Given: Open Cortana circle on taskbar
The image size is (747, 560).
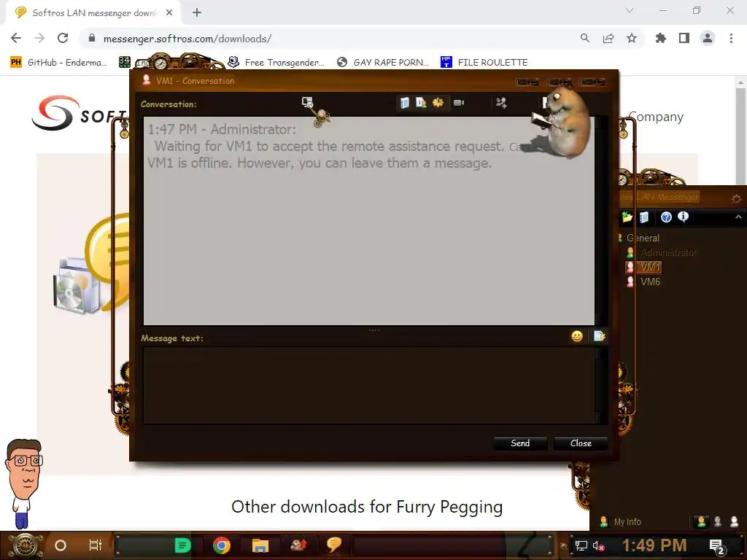Looking at the screenshot, I should pos(60,545).
